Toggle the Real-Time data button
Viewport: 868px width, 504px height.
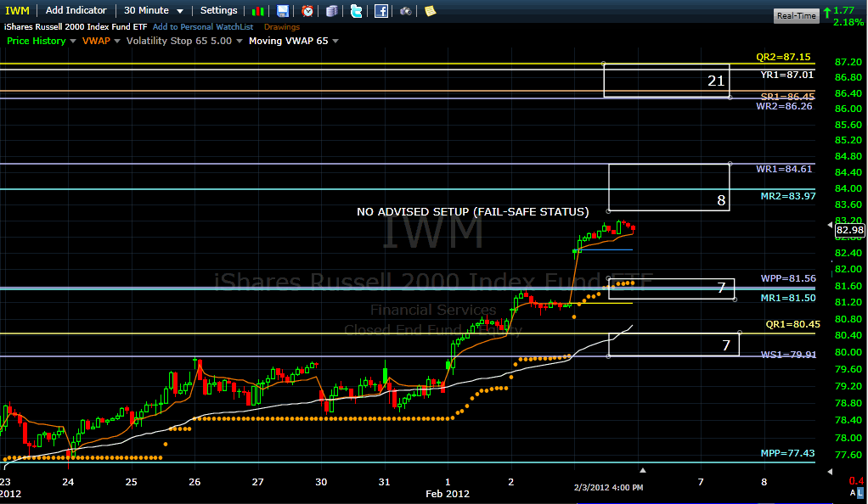796,15
